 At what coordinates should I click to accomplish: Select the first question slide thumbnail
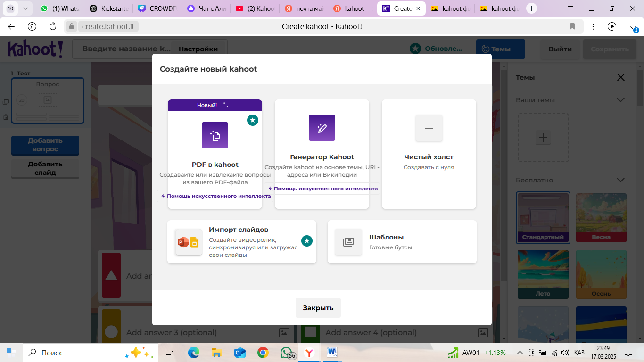pyautogui.click(x=48, y=100)
